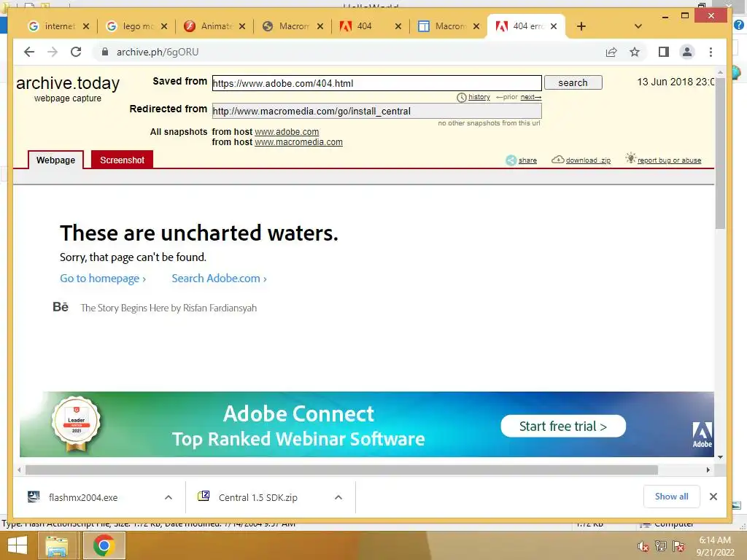This screenshot has height=560, width=747.
Task: Click the Adobe logo in the banner
Action: [x=703, y=435]
